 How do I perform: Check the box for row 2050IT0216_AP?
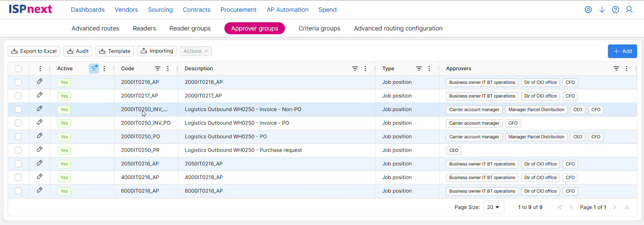click(x=18, y=164)
